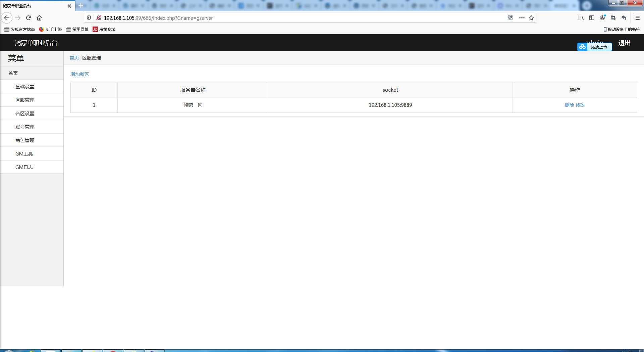Open QR code icon in address bar
Screen dimensions: 644x352
tap(510, 18)
